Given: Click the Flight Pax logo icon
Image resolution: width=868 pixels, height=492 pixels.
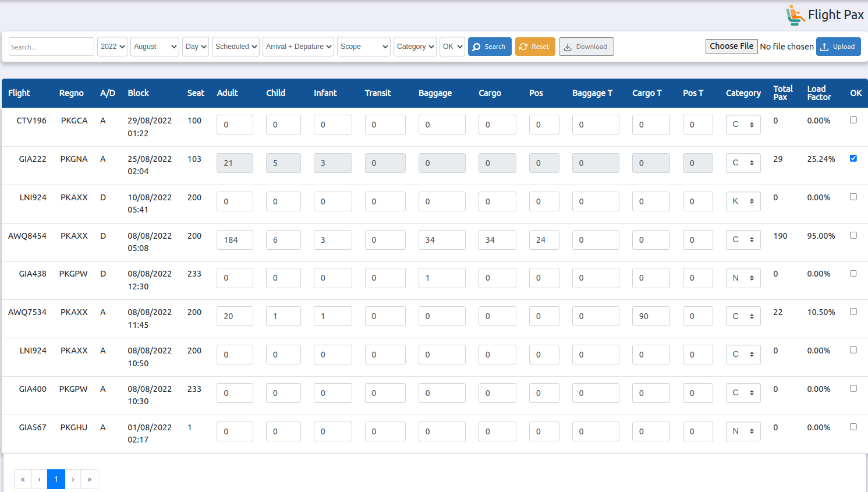Looking at the screenshot, I should point(795,15).
